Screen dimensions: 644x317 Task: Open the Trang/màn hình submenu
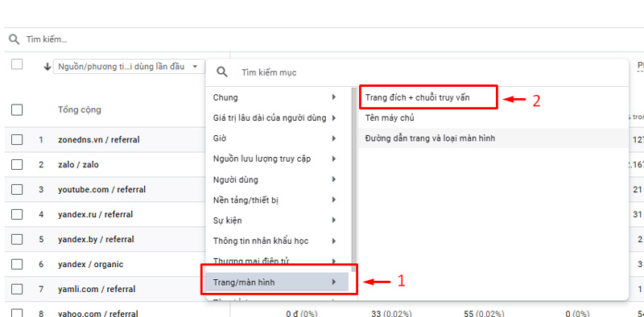point(277,282)
